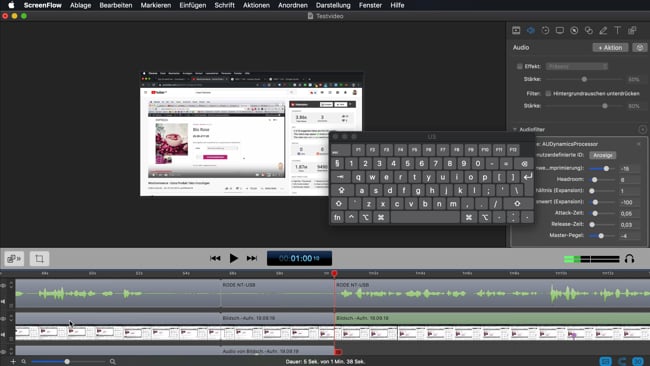Open the Screen Recording inspector tab

(560, 30)
